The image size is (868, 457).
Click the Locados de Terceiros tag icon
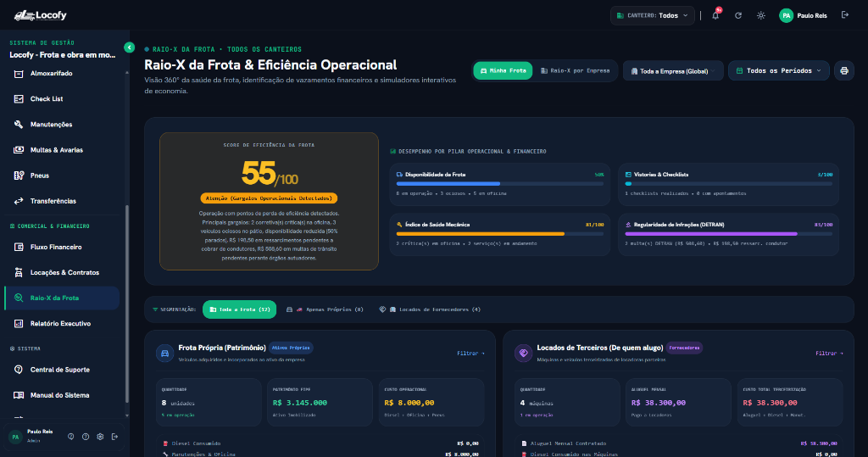[x=523, y=353]
